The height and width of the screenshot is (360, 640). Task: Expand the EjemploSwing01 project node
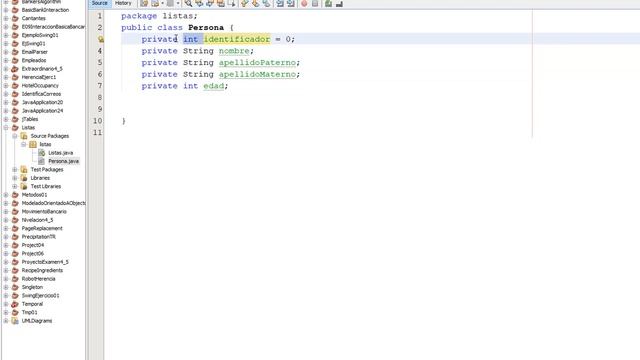6,35
